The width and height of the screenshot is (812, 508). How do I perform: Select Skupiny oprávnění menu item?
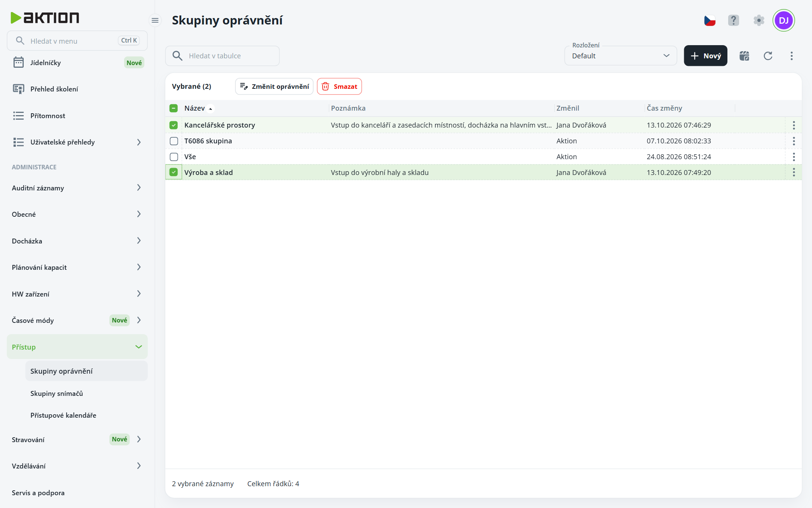click(x=86, y=371)
